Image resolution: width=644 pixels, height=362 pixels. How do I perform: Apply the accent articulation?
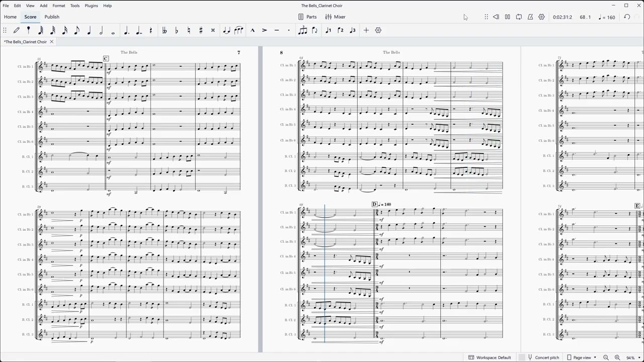point(264,30)
